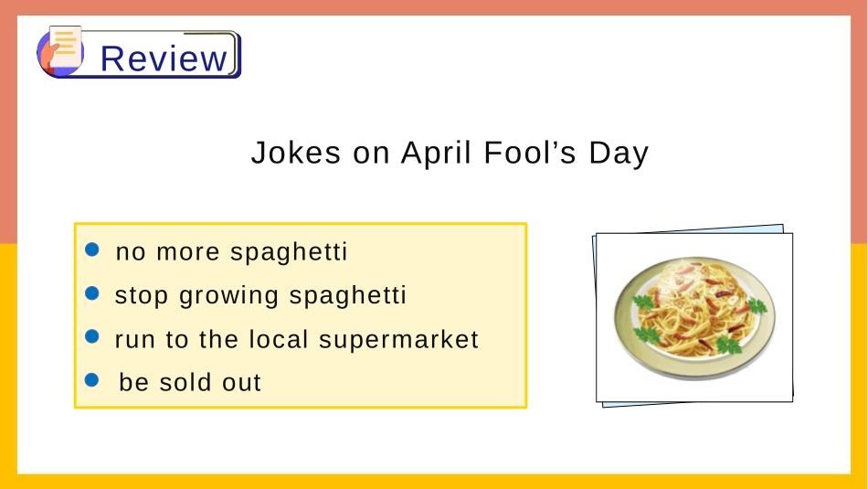
Task: Click the bullet next to "stop growing spaghetti"
Action: [x=92, y=293]
